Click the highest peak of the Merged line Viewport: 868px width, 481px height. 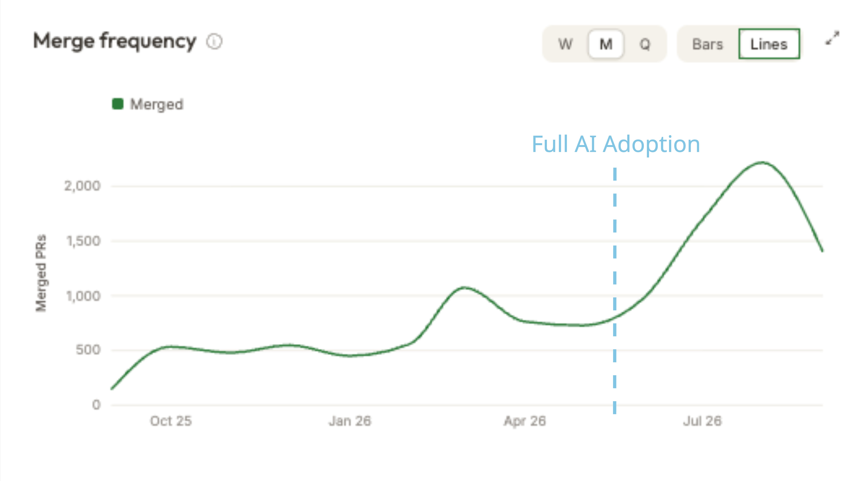[762, 163]
